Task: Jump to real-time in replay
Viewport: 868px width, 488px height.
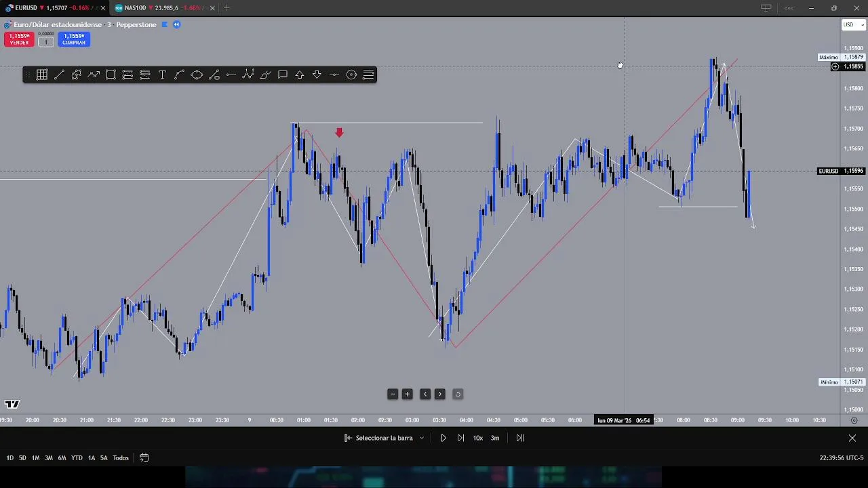Action: (x=520, y=438)
